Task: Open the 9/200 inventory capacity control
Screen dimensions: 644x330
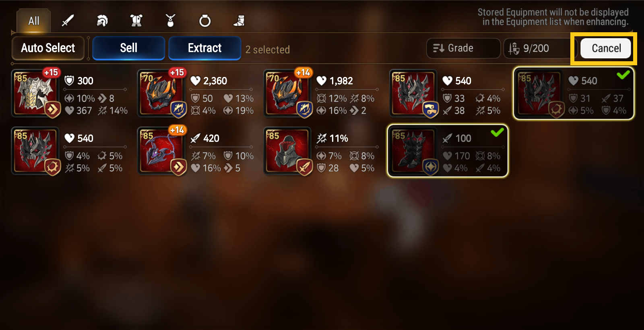Action: [x=540, y=48]
